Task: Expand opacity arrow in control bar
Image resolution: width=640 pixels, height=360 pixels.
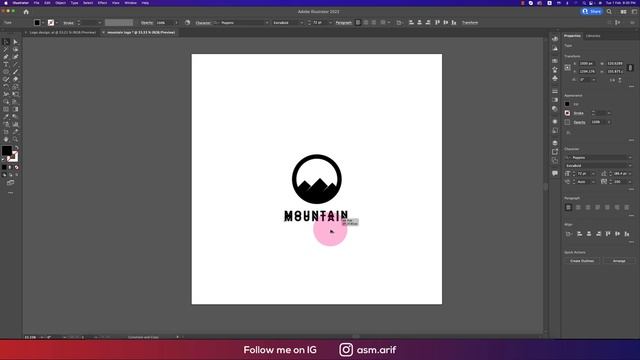Action: pos(176,22)
